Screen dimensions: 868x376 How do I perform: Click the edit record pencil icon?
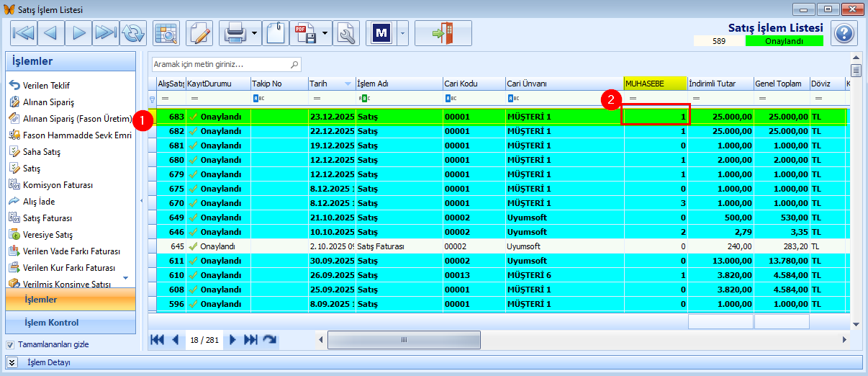(200, 33)
